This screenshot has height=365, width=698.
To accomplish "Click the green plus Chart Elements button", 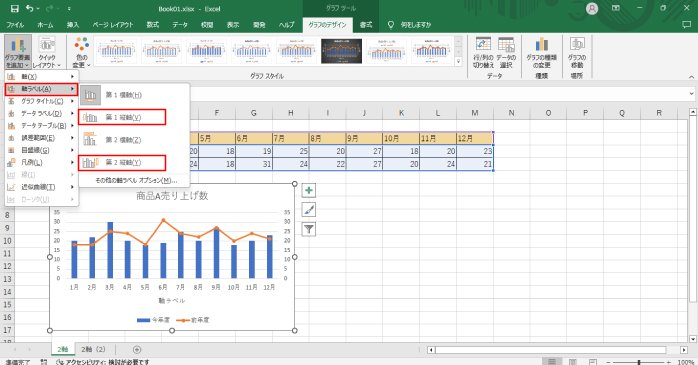I will point(308,191).
